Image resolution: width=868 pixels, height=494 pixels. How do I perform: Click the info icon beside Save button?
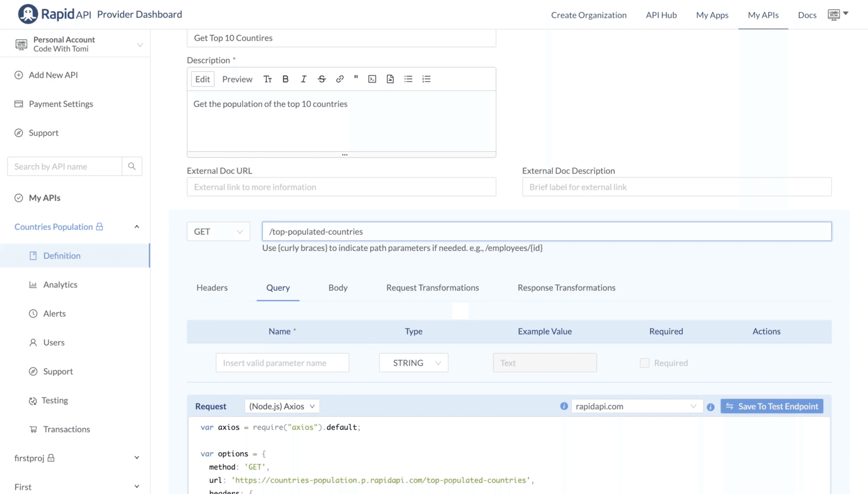[x=710, y=407]
